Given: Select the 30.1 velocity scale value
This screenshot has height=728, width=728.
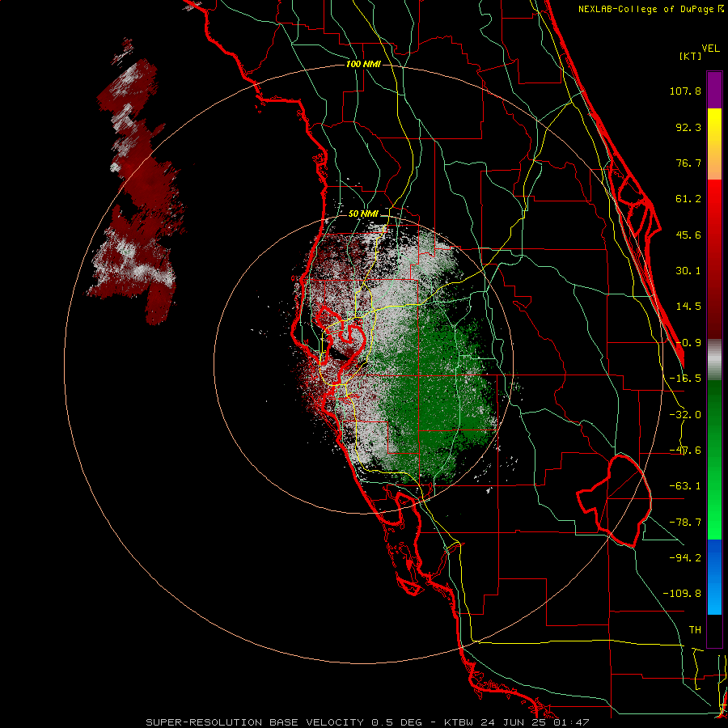Looking at the screenshot, I should (688, 271).
